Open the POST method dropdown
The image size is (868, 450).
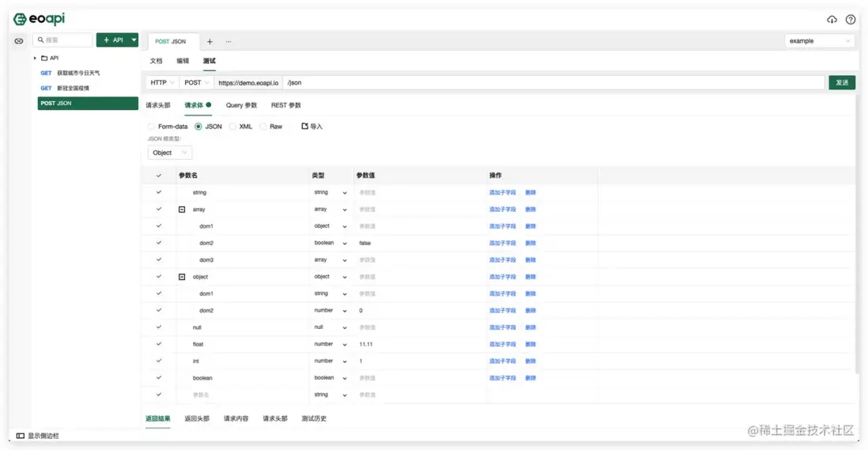[x=197, y=82]
